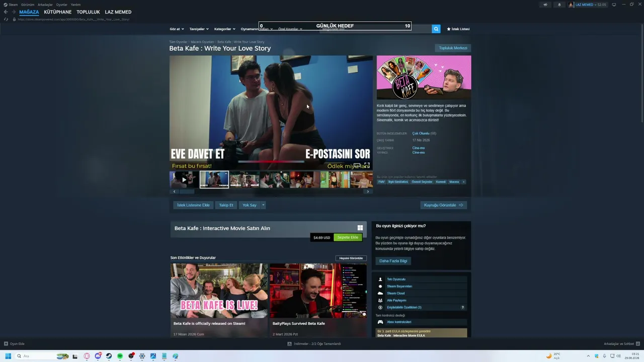
Task: Enter fullscreen on the media player
Action: 367,165
